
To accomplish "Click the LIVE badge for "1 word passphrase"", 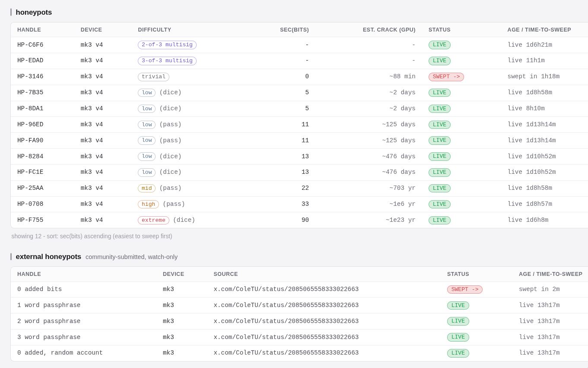I will pos(458,305).
